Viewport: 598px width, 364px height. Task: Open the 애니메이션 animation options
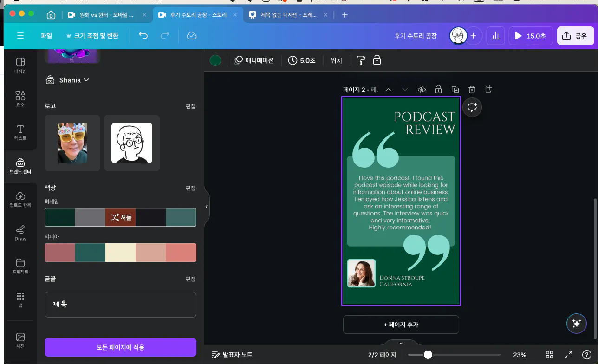pyautogui.click(x=254, y=60)
